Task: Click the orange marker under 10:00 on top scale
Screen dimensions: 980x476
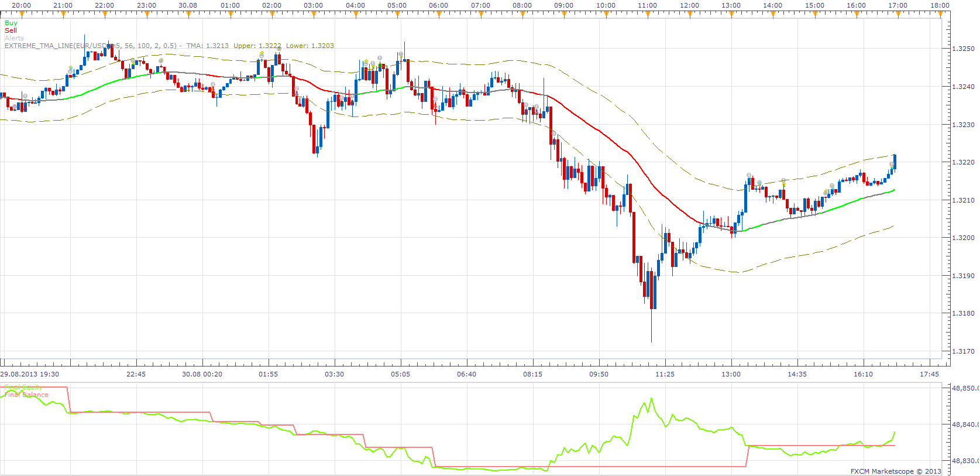Action: 606,14
